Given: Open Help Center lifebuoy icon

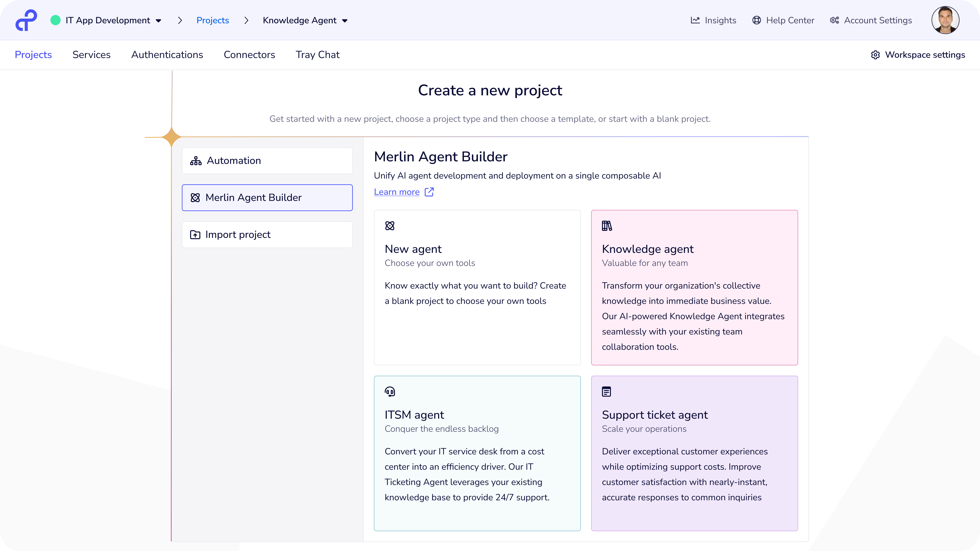Looking at the screenshot, I should (x=756, y=20).
